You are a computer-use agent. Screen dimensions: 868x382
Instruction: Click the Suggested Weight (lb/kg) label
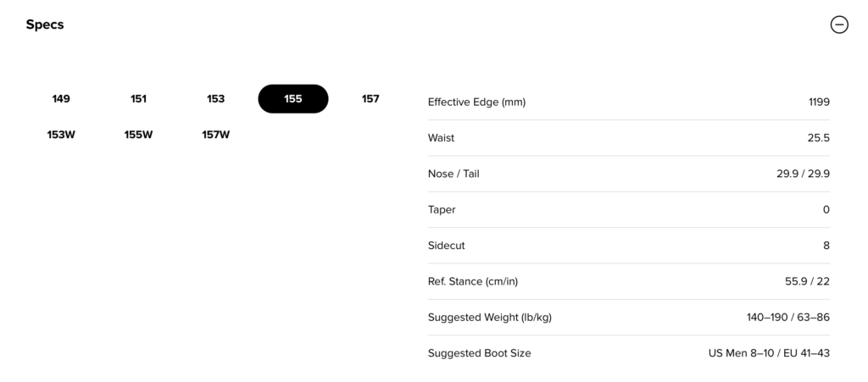(490, 318)
